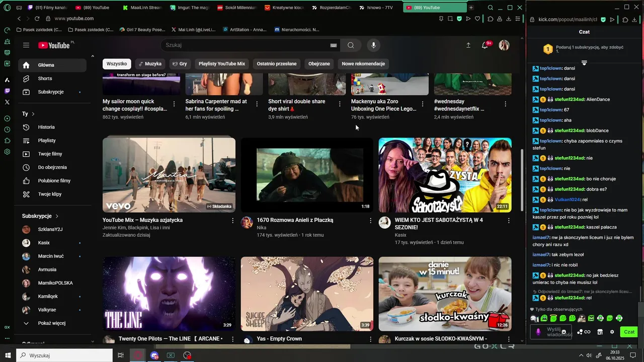
Task: Click the green Czat send button
Action: point(629,332)
